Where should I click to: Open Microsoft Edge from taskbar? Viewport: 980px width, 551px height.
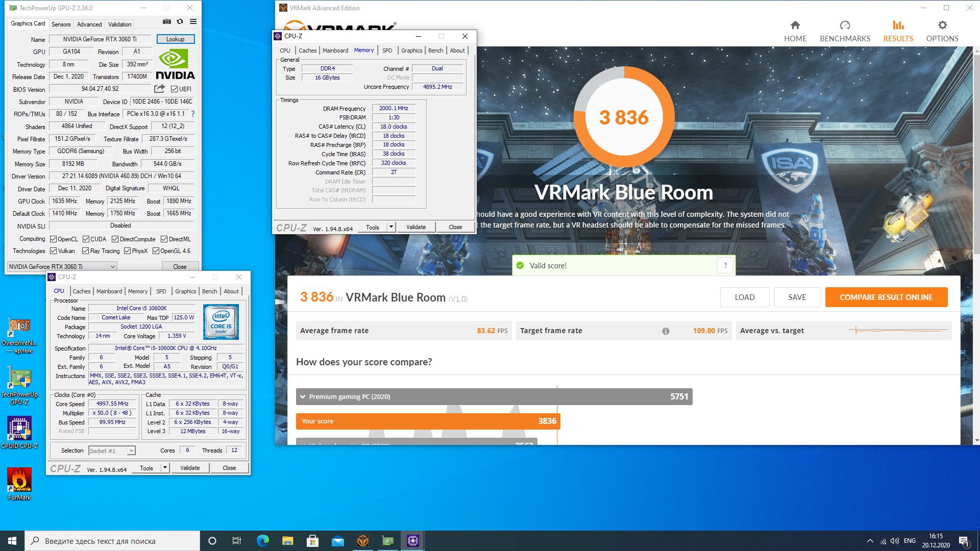(262, 541)
